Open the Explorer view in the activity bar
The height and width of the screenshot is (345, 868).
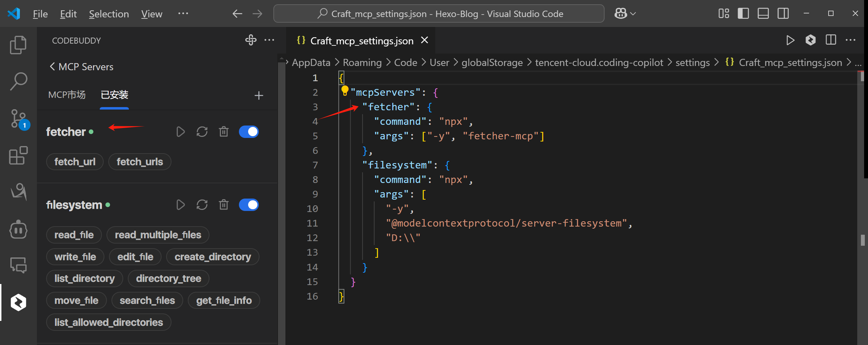[18, 45]
